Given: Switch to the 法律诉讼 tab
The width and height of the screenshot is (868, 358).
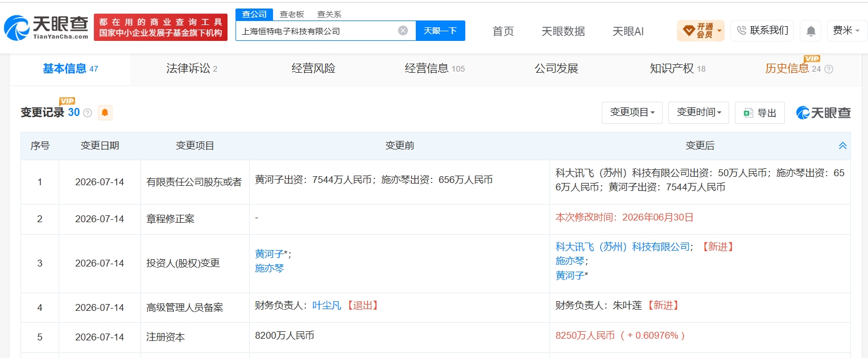Looking at the screenshot, I should click(192, 69).
